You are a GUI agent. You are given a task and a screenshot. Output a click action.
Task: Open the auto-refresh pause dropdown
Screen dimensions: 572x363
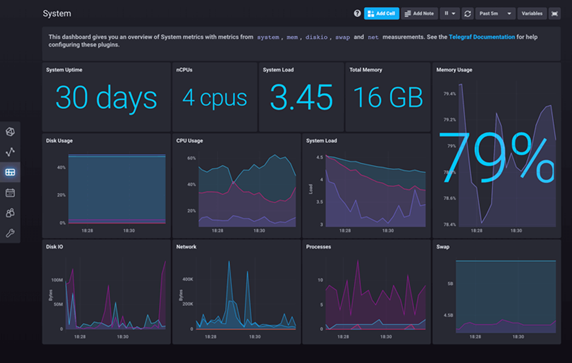[449, 13]
